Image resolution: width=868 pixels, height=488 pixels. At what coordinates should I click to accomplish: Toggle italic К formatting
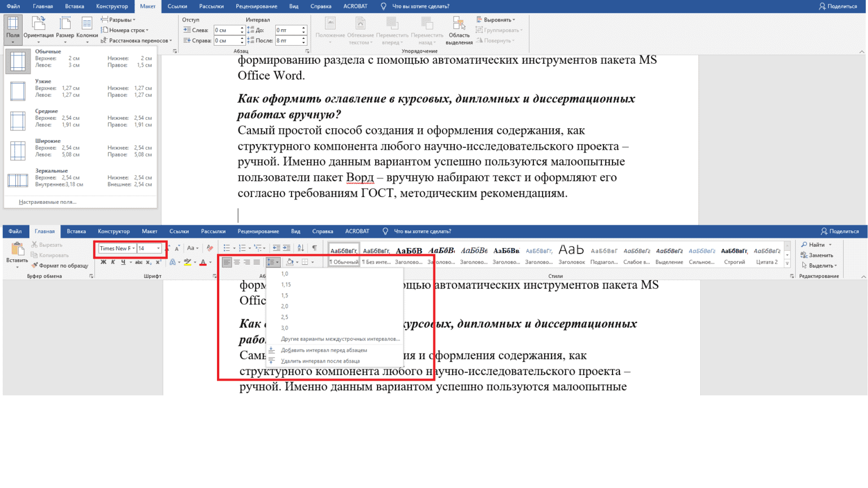click(x=113, y=262)
